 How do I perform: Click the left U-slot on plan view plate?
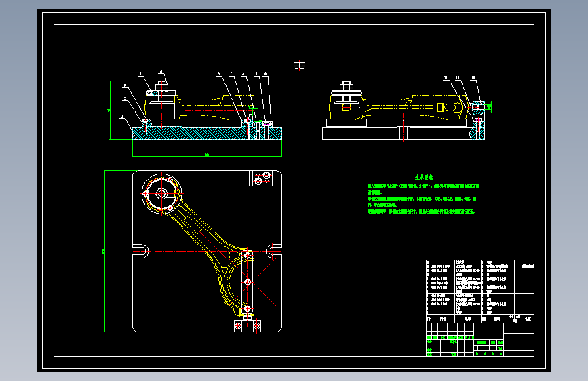[x=140, y=251]
